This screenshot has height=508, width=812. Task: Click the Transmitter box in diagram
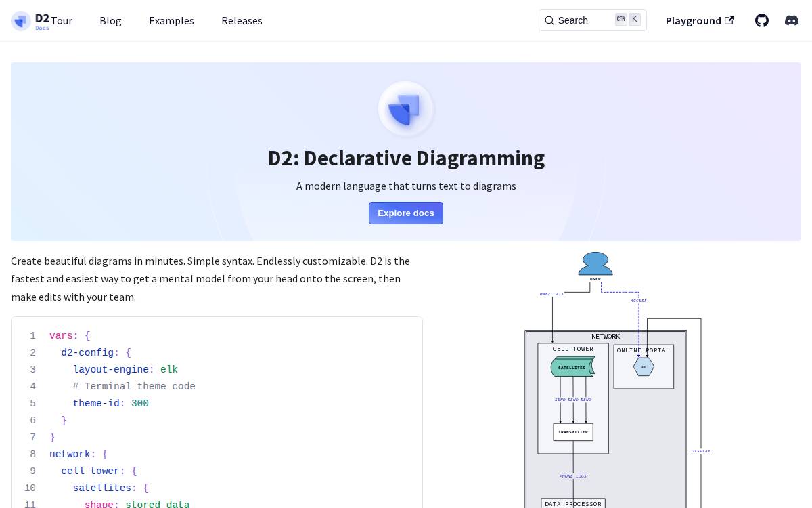[573, 432]
